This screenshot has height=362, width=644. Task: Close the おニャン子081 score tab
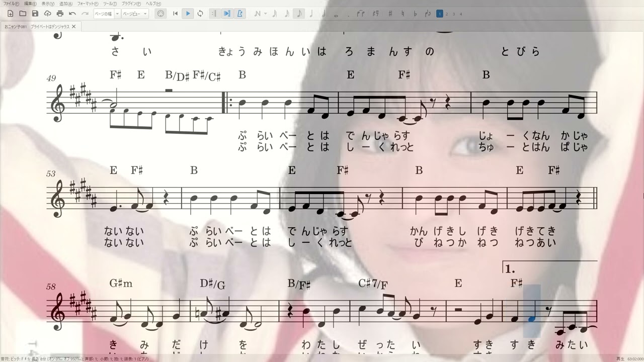[x=74, y=27]
